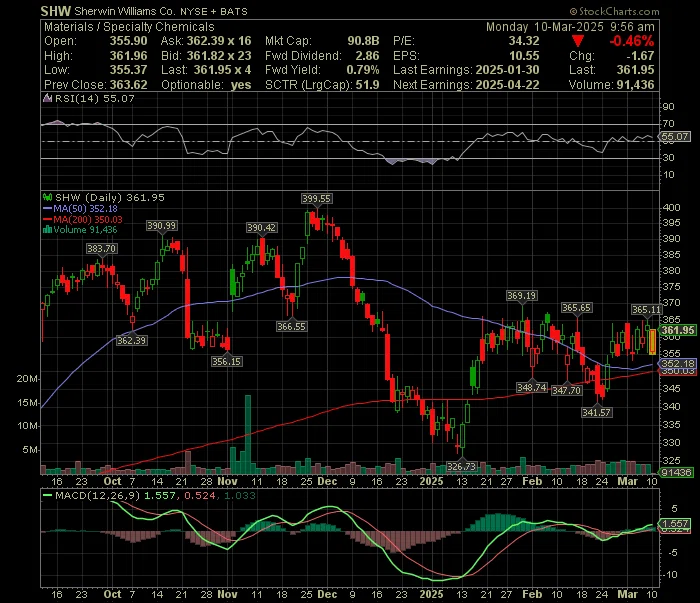Click the EPS value 10.55

point(524,56)
